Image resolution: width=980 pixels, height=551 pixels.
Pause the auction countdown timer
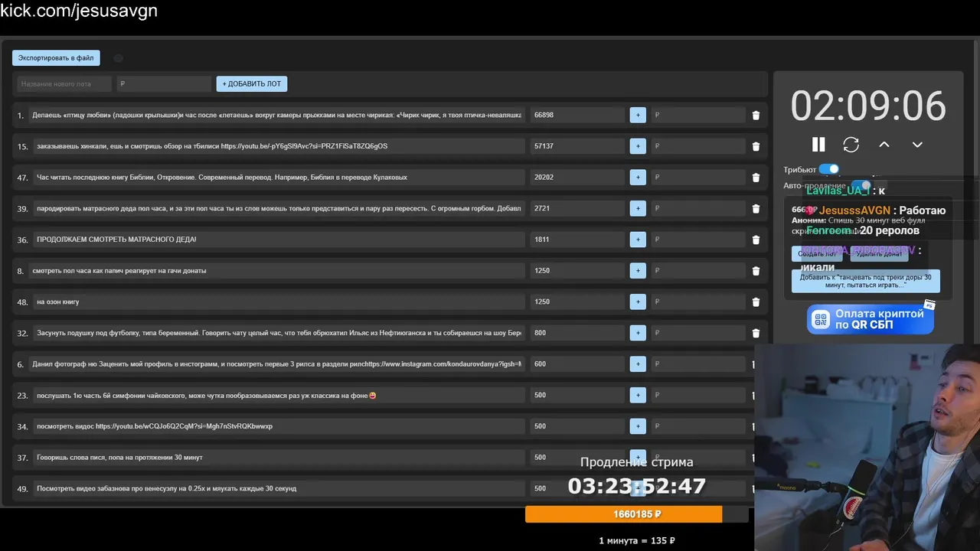point(818,144)
